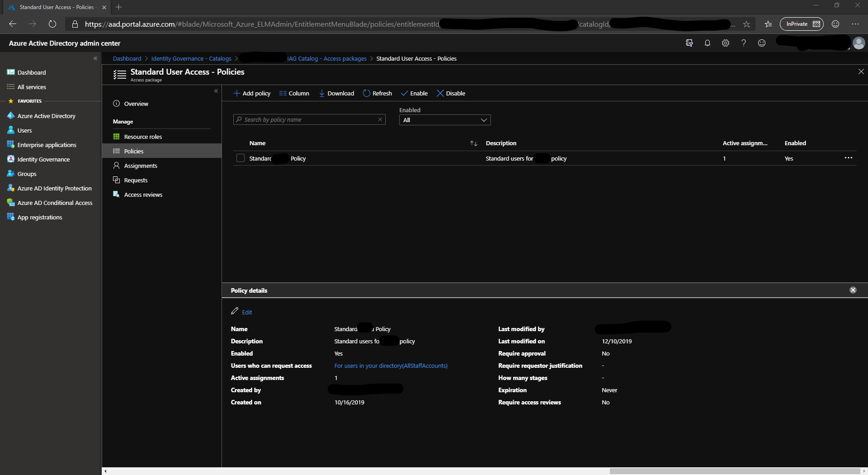
Task: Open the help question mark
Action: (x=743, y=43)
